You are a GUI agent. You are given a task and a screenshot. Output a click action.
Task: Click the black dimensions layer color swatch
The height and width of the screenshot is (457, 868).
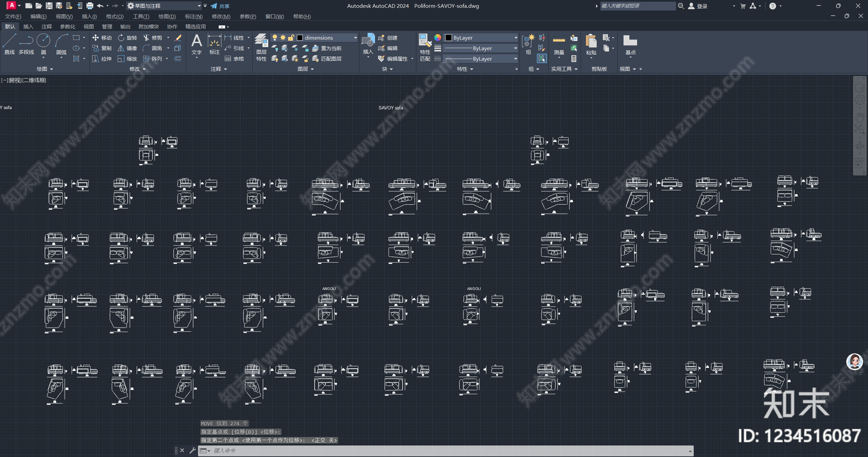pyautogui.click(x=299, y=38)
